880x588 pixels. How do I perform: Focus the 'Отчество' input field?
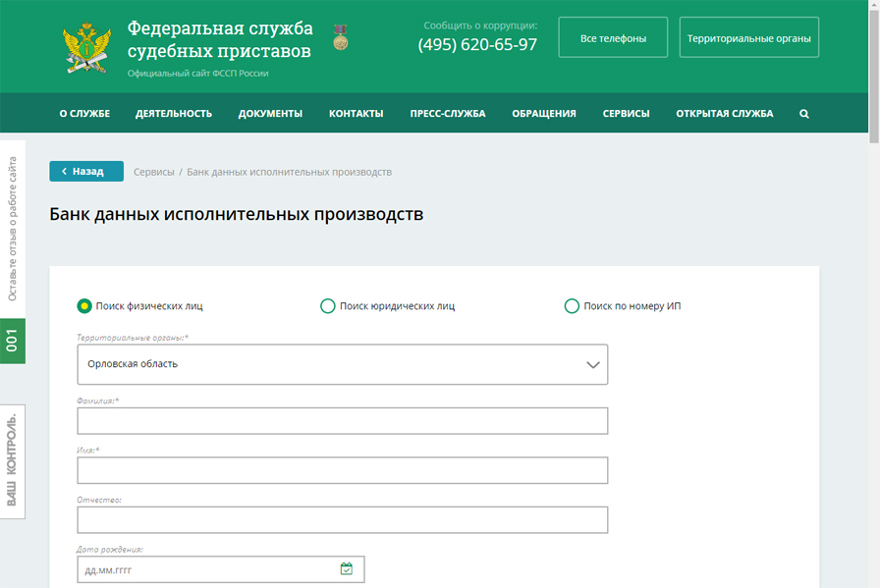(x=343, y=519)
